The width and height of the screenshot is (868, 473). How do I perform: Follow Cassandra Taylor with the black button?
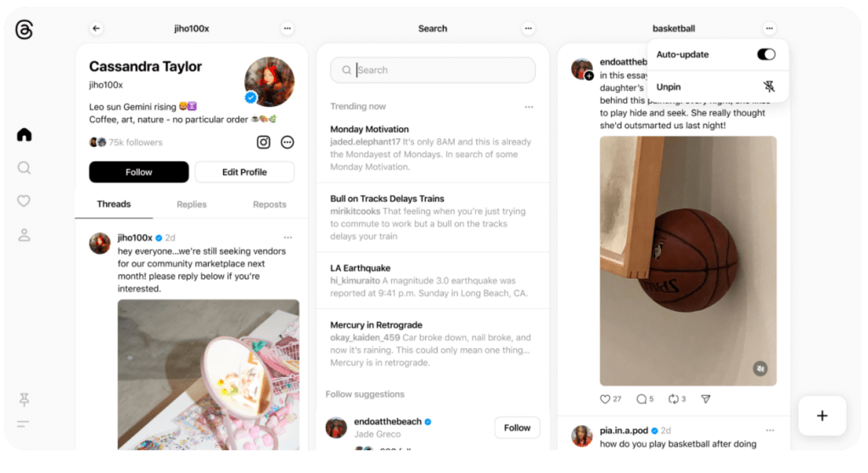tap(138, 172)
